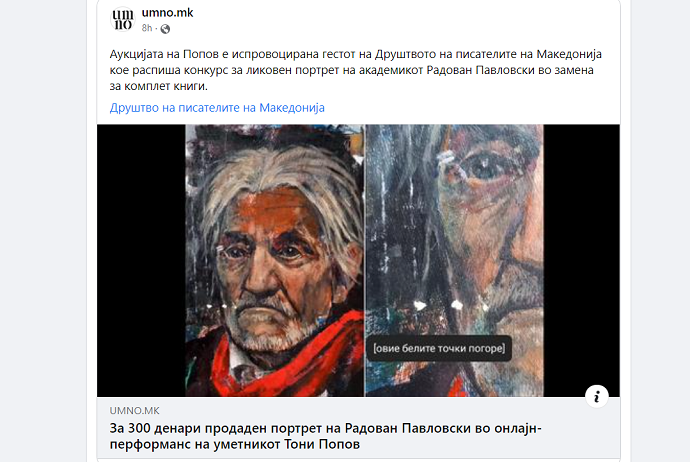
Task: Click the right black margin of the preview
Action: tap(581, 260)
